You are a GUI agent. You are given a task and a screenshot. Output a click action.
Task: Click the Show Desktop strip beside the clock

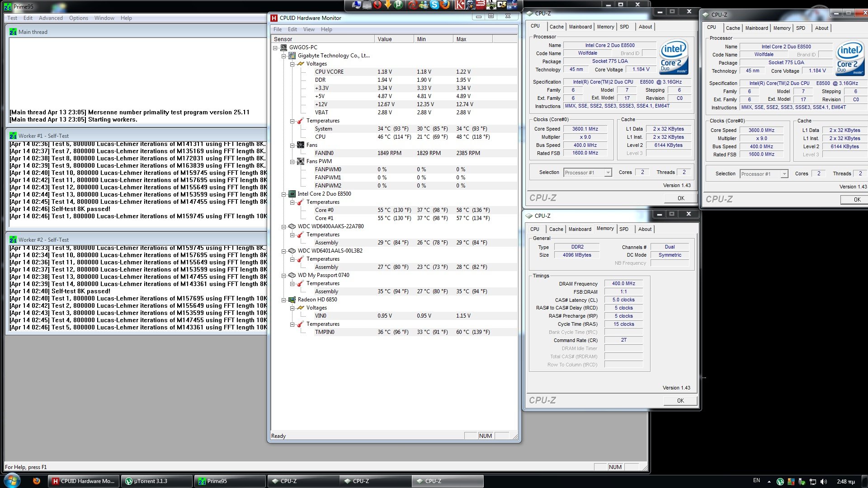coord(864,481)
